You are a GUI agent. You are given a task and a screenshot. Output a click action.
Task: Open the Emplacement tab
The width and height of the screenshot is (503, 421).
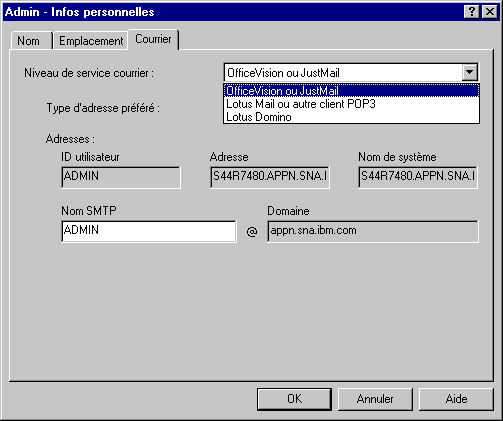click(x=91, y=41)
